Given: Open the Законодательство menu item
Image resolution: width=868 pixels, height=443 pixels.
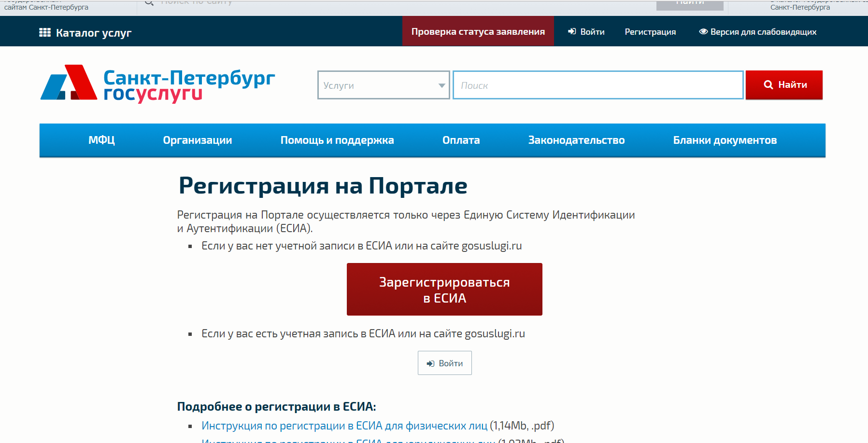Looking at the screenshot, I should (576, 140).
